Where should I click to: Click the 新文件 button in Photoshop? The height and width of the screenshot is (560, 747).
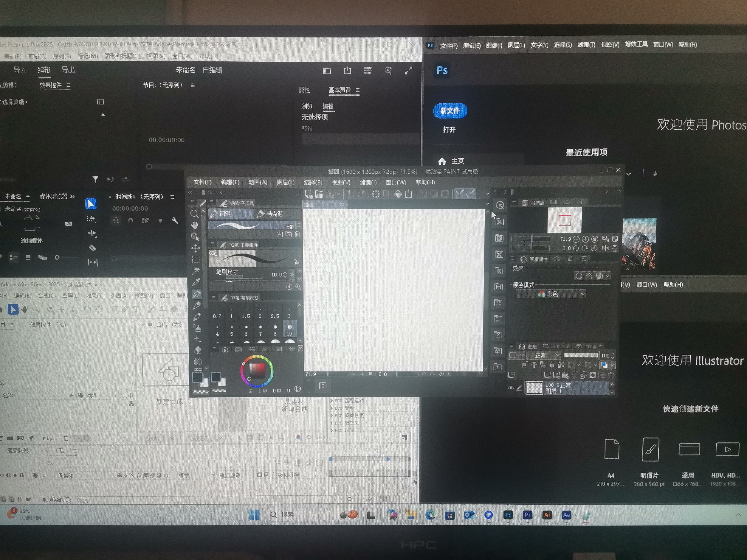(450, 111)
